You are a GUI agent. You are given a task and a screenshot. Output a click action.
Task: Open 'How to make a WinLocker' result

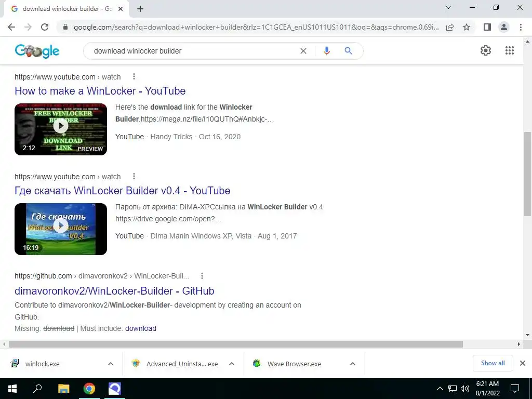click(x=100, y=91)
